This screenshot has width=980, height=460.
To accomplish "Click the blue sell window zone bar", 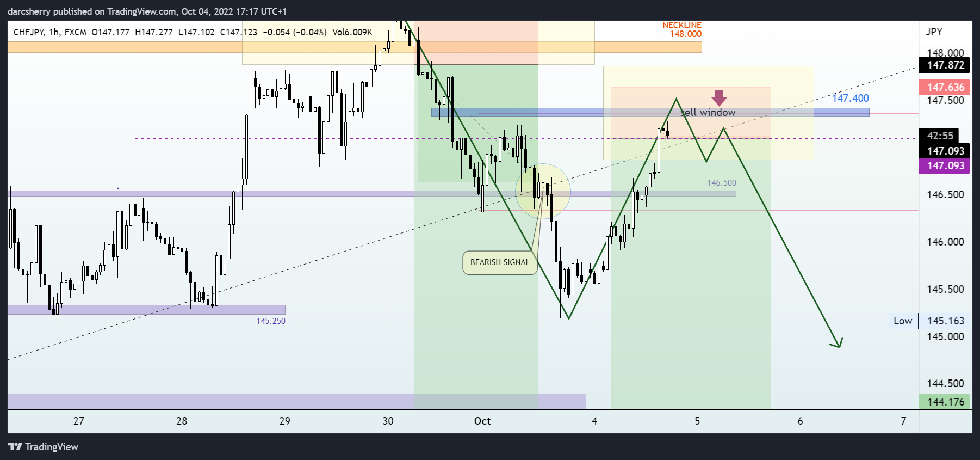I will [x=650, y=113].
